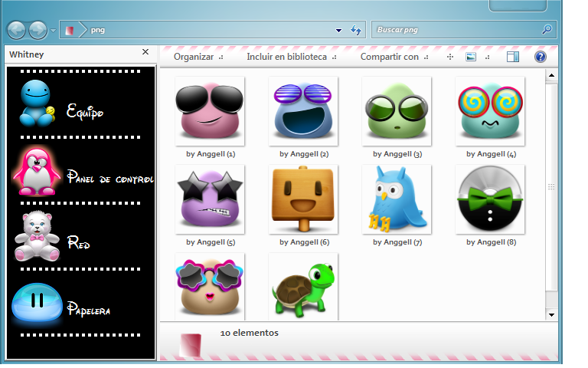The width and height of the screenshot is (588, 368).
Task: Click file name by Anggell (1)
Action: coord(211,154)
